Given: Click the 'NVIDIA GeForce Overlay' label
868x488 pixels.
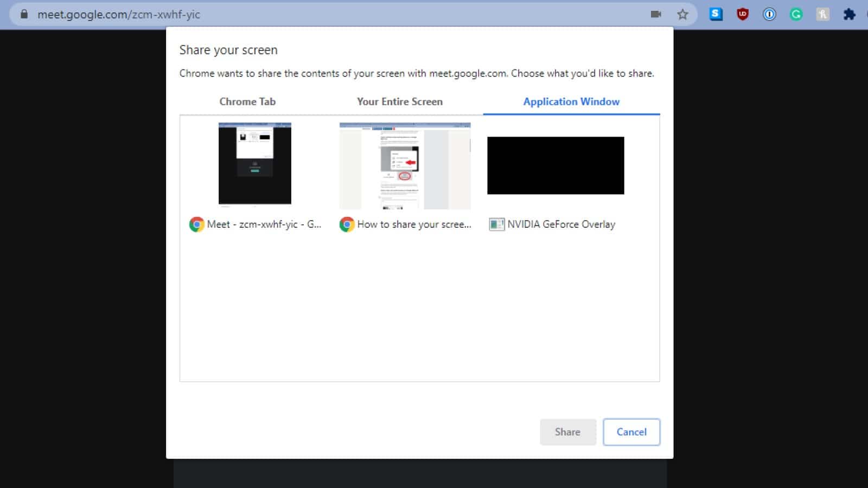Looking at the screenshot, I should (561, 224).
